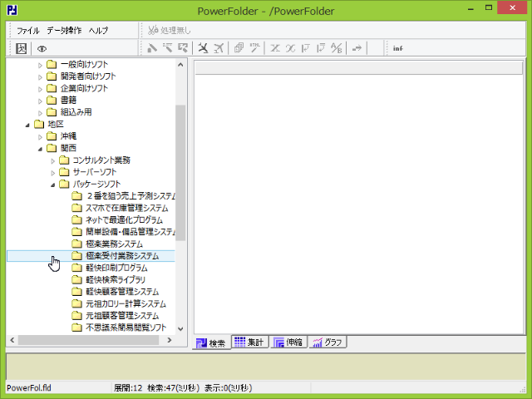532x399 pixels.
Task: Click PowerFol.fld in status bar
Action: coord(29,388)
